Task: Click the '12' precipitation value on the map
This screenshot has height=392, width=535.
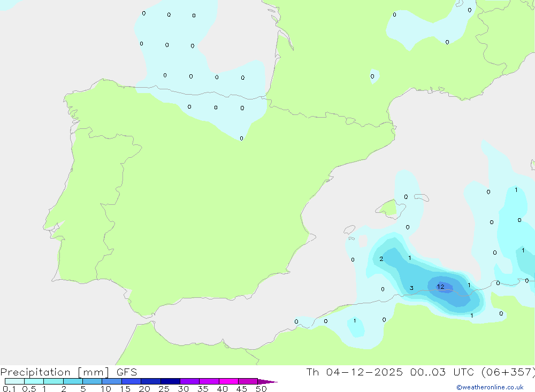Action: 441,287
